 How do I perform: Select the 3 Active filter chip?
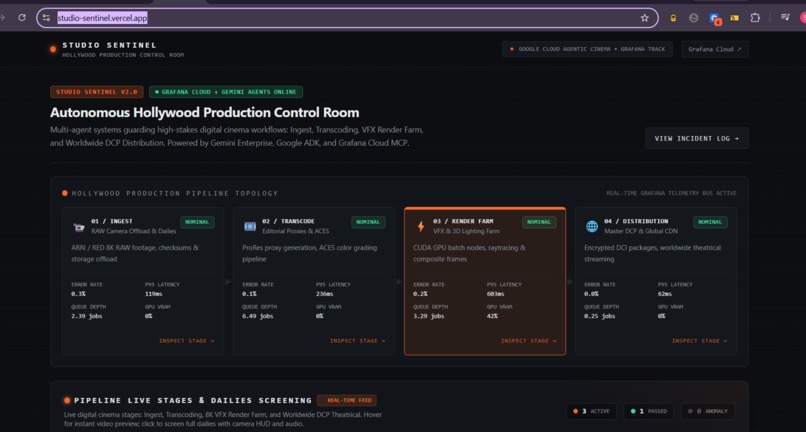pos(592,411)
